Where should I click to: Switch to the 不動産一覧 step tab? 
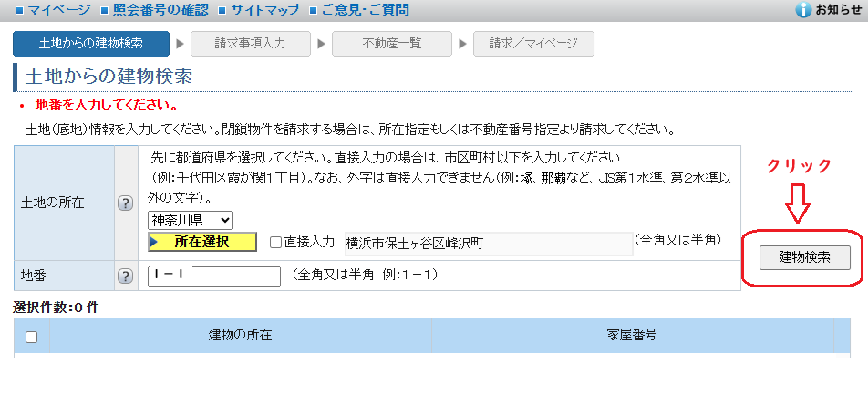[x=392, y=43]
